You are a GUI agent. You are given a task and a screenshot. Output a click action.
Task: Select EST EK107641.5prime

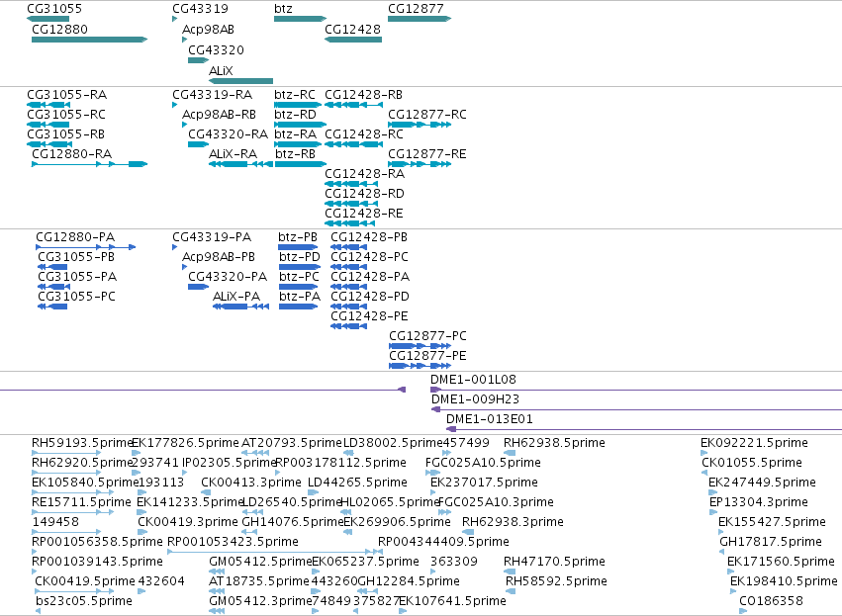pos(453,601)
